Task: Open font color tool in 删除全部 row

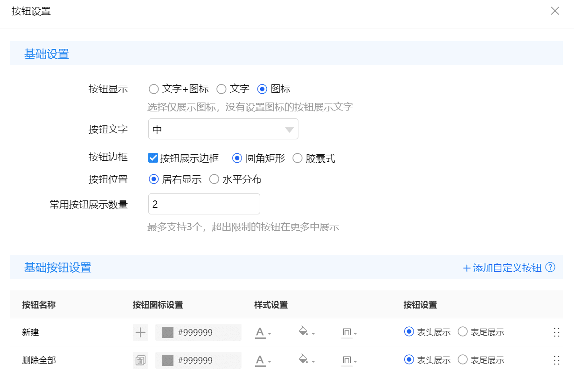Action: coord(263,360)
